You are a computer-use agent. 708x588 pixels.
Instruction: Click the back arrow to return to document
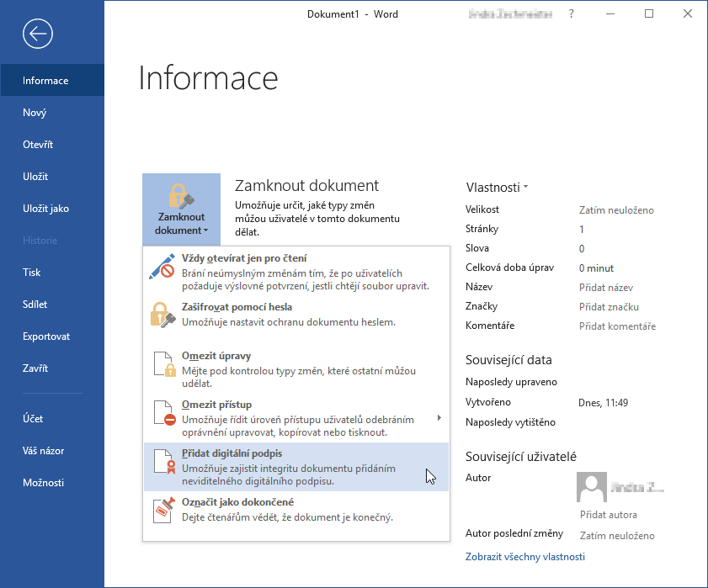(38, 34)
